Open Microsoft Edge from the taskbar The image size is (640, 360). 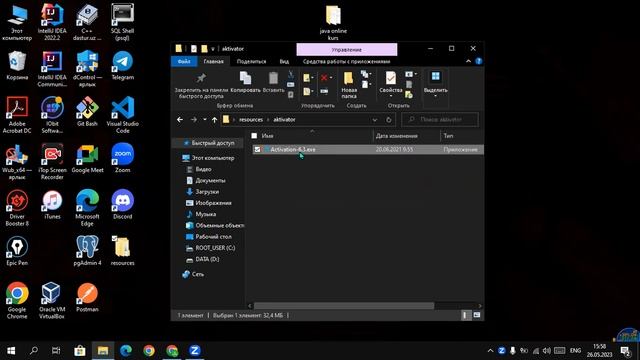(x=126, y=350)
